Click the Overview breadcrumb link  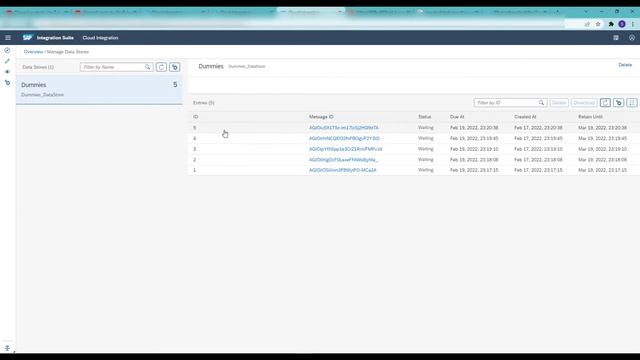(x=33, y=52)
